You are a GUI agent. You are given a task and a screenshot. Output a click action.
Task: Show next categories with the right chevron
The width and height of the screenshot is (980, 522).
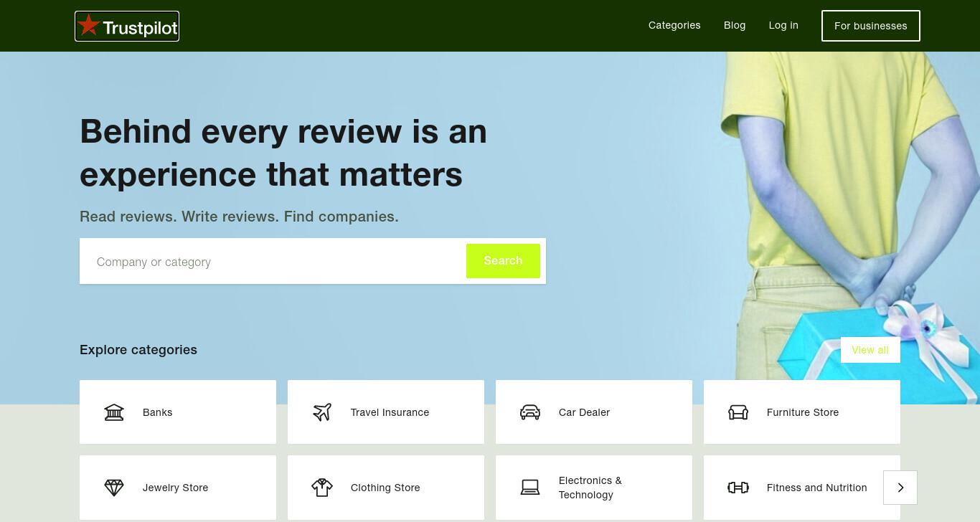(x=900, y=488)
